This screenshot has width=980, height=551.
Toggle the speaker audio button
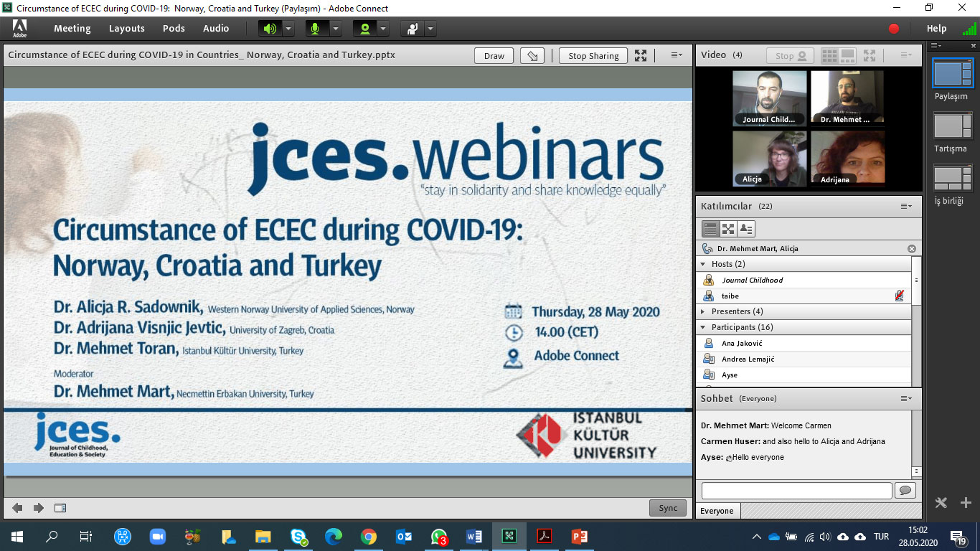point(269,29)
